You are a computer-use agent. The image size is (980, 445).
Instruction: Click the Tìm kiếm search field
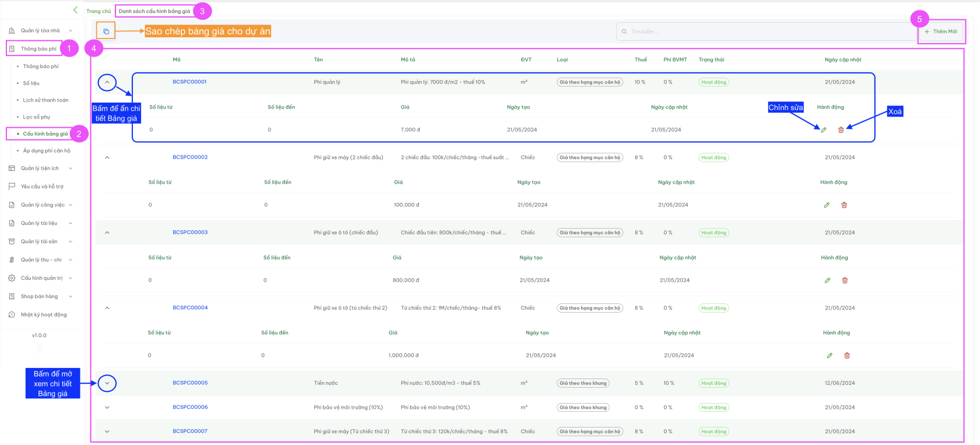(x=766, y=31)
